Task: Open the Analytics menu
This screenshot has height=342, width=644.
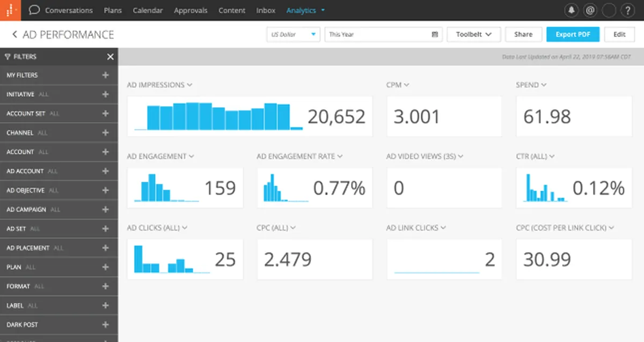Action: coord(305,10)
